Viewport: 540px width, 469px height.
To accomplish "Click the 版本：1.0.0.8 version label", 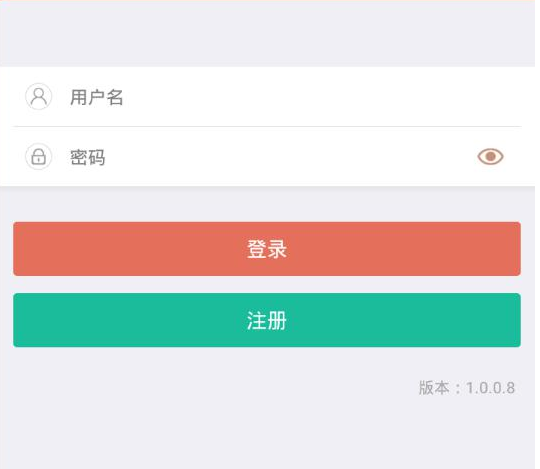I will click(x=467, y=388).
